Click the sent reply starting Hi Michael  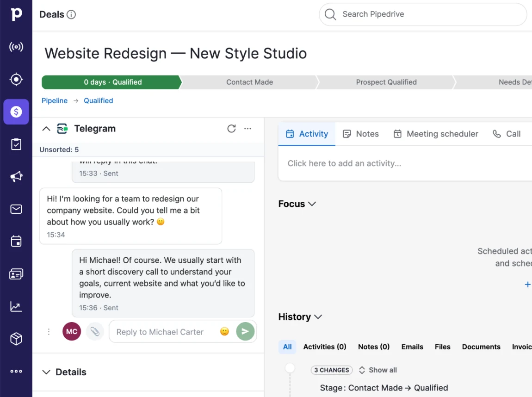pos(163,283)
